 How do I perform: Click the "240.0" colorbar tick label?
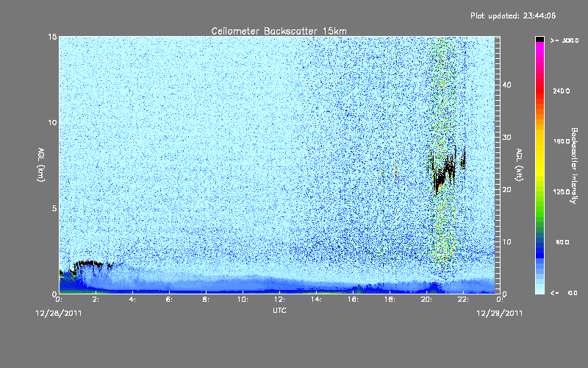562,91
